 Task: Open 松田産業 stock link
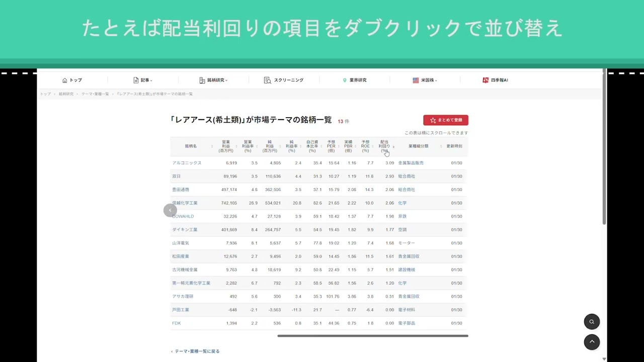tap(181, 256)
